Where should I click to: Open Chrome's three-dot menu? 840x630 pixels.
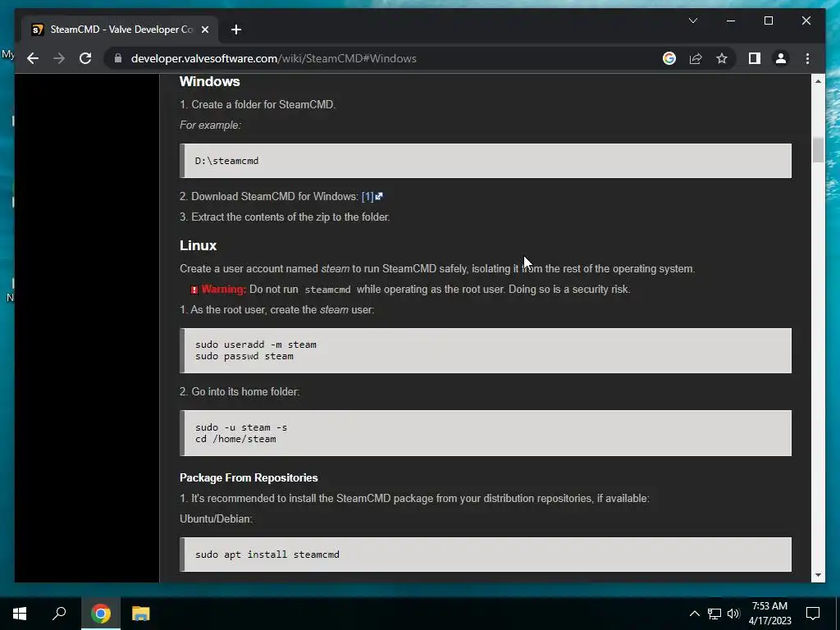[x=807, y=58]
